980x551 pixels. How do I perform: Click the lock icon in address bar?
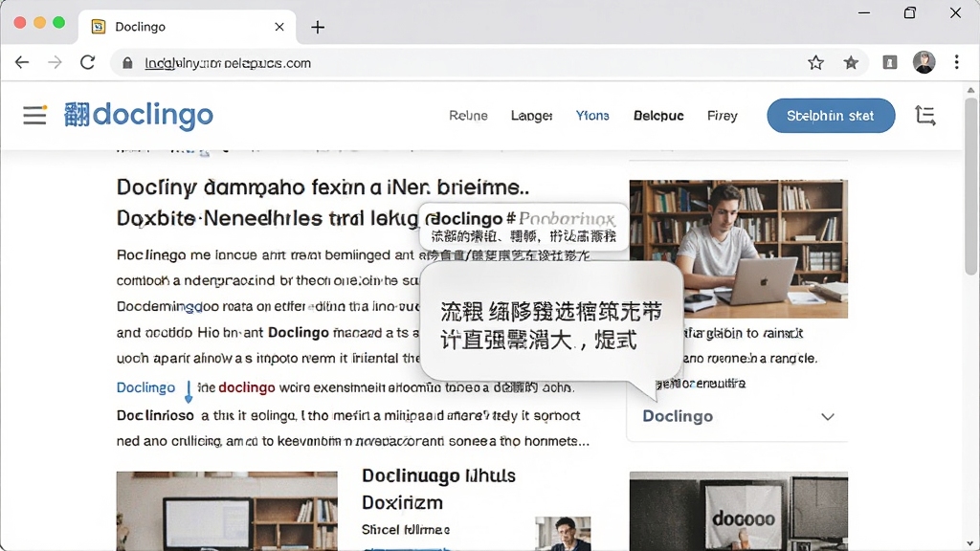point(127,63)
